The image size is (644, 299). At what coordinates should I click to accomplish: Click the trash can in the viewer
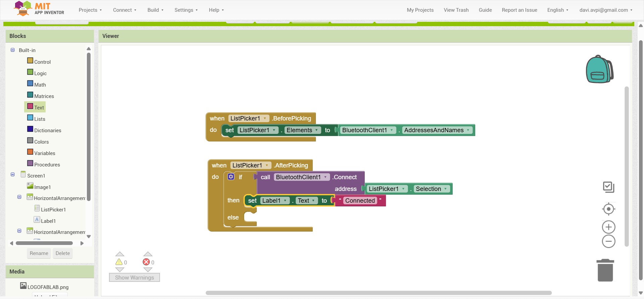tap(605, 270)
